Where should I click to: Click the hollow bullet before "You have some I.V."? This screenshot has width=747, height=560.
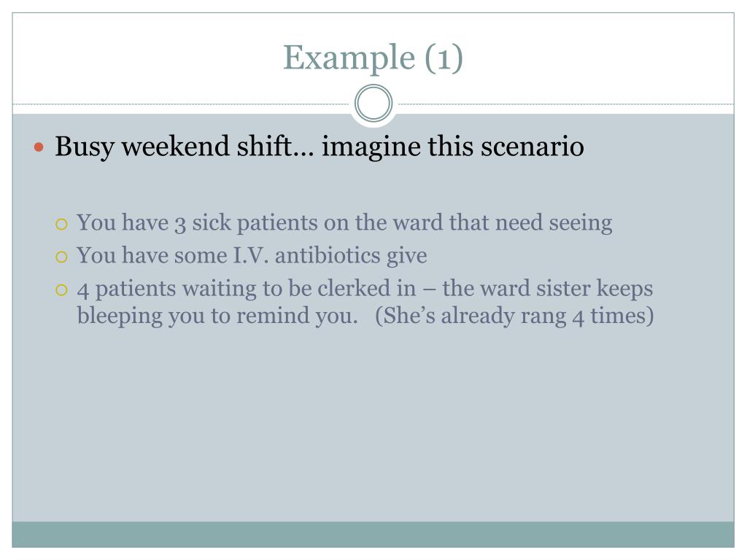pyautogui.click(x=61, y=257)
